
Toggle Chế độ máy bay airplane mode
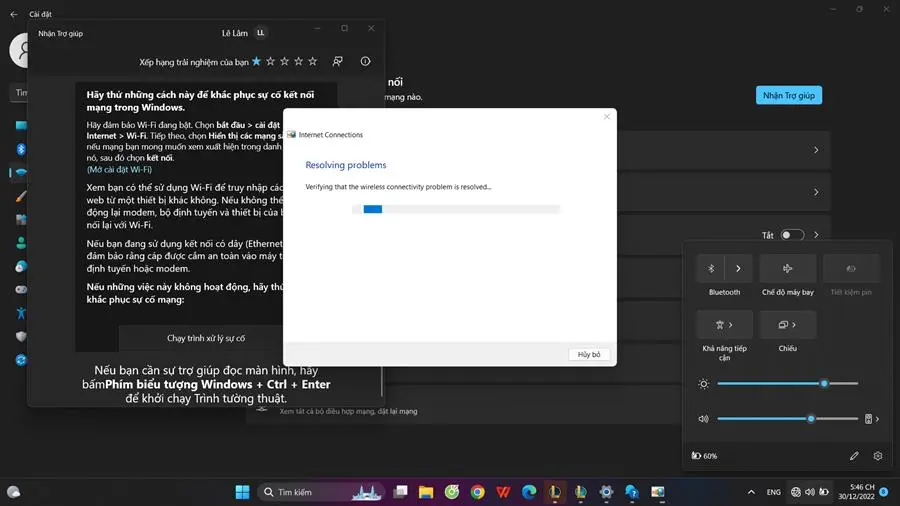coord(788,268)
